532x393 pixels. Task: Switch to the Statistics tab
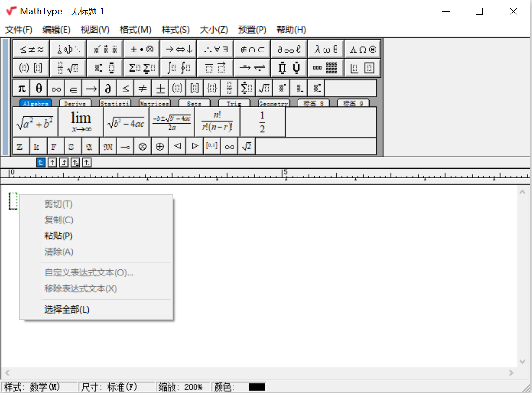[115, 103]
